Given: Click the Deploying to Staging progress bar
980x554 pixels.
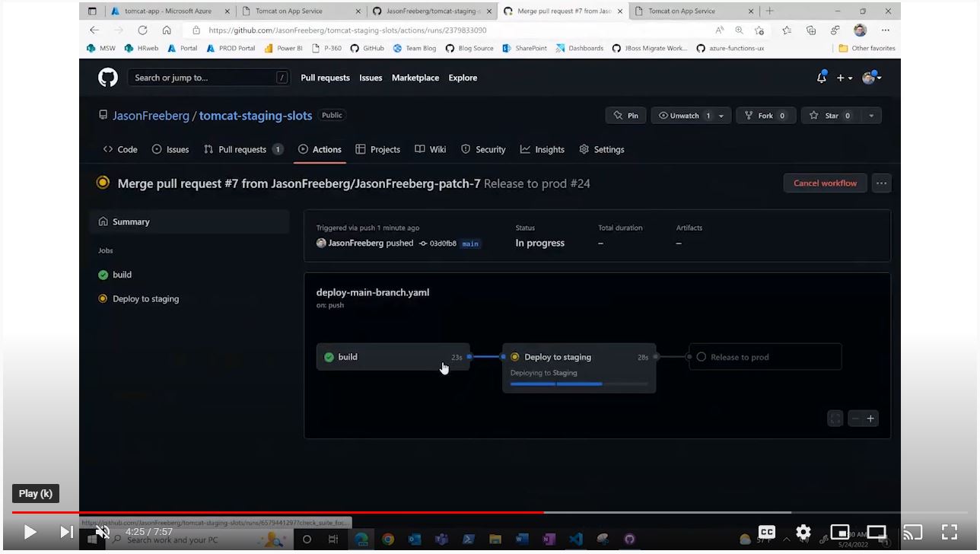Looking at the screenshot, I should pos(579,384).
